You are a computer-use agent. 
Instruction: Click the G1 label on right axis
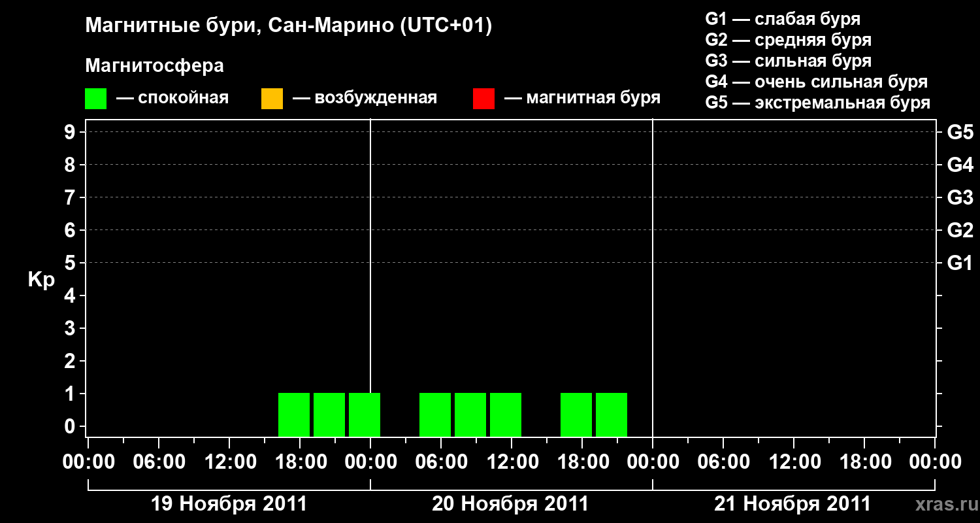coord(960,263)
